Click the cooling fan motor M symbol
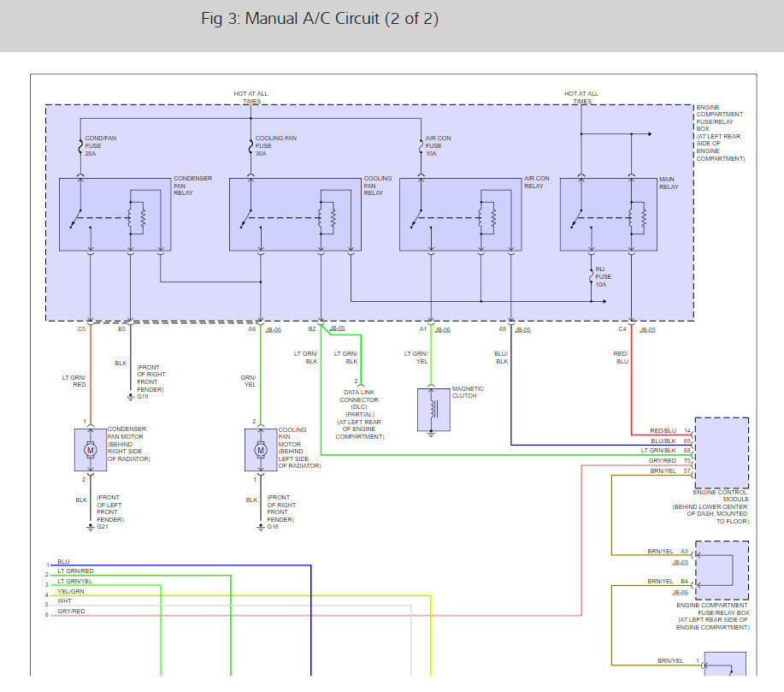Screen dimensions: 784x692 [x=261, y=450]
